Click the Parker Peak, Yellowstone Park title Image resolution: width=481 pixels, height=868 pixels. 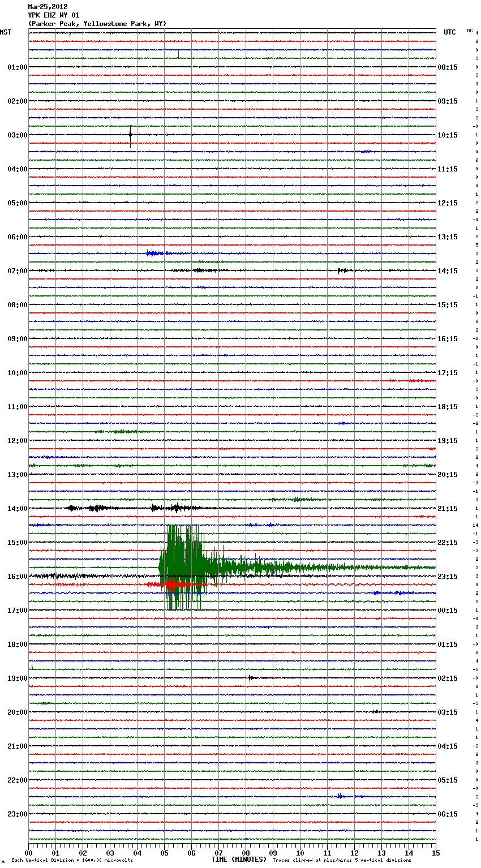pyautogui.click(x=97, y=24)
